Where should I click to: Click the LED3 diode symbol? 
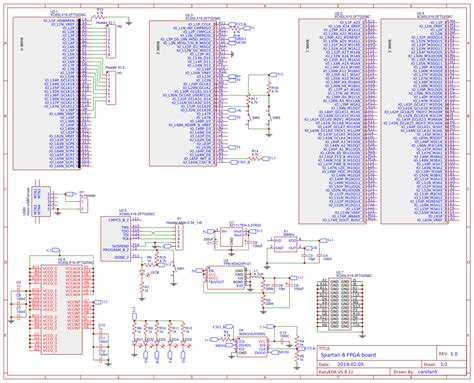tap(157, 342)
